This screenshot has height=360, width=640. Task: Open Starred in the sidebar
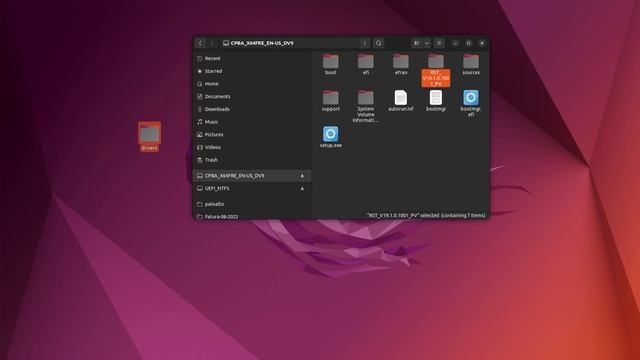click(252, 71)
